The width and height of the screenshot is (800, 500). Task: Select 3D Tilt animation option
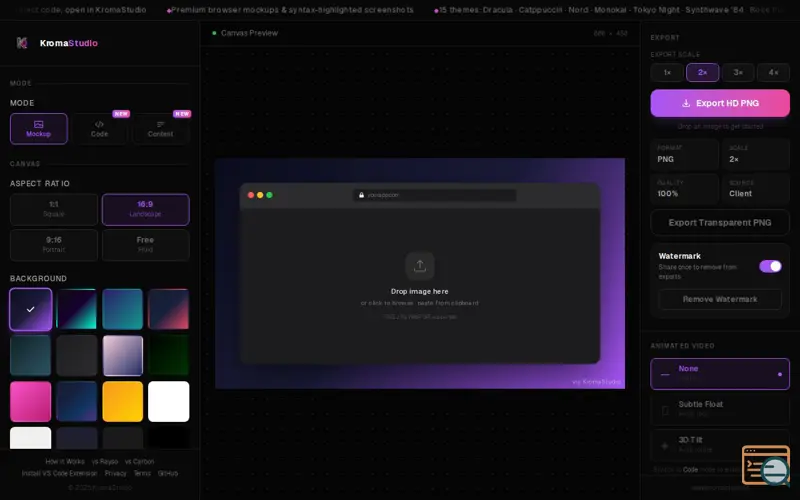pos(720,444)
